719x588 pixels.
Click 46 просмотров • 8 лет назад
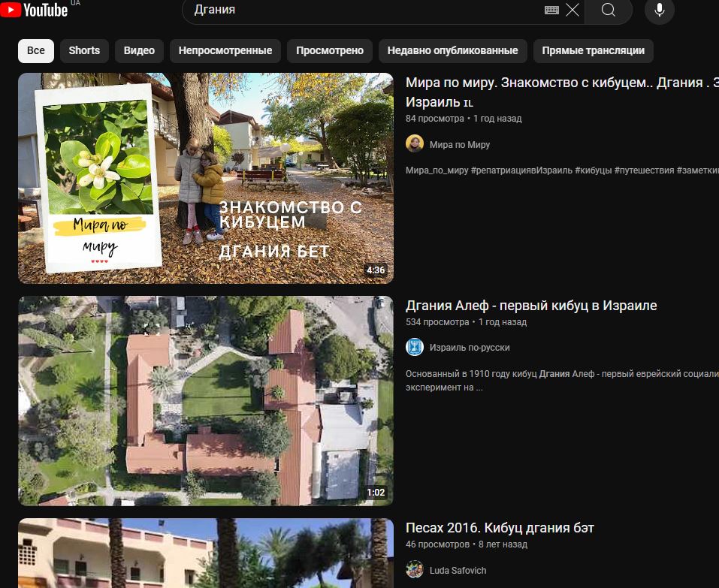pyautogui.click(x=467, y=544)
